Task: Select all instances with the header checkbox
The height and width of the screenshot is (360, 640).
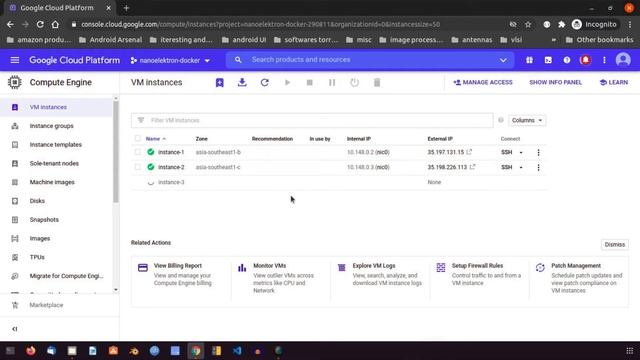Action: pyautogui.click(x=138, y=138)
